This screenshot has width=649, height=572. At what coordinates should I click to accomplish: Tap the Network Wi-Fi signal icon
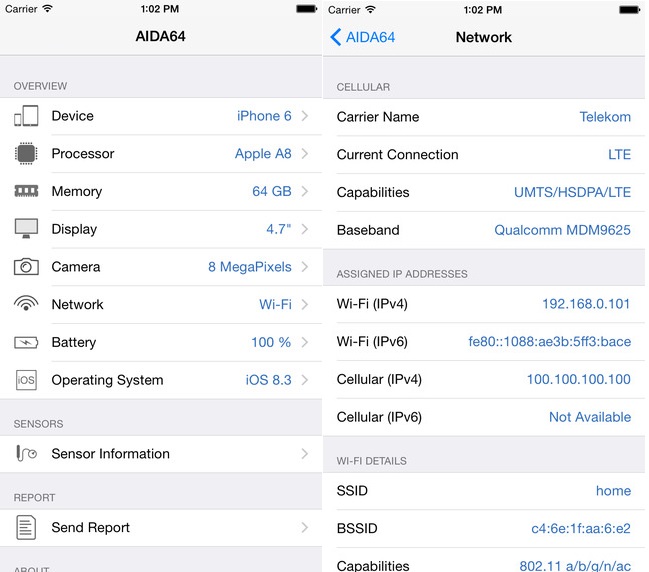point(26,304)
